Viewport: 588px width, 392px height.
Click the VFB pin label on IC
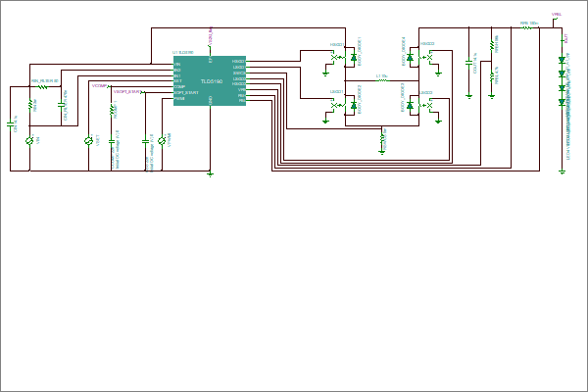[241, 89]
